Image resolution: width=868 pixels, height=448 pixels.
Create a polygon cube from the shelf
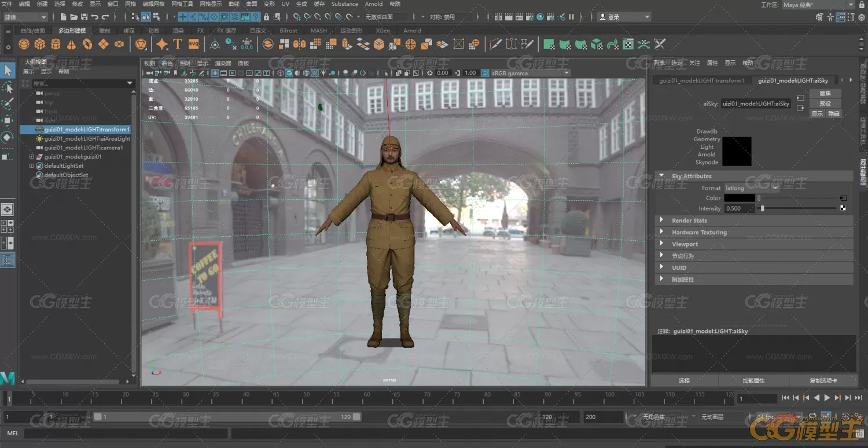[39, 44]
